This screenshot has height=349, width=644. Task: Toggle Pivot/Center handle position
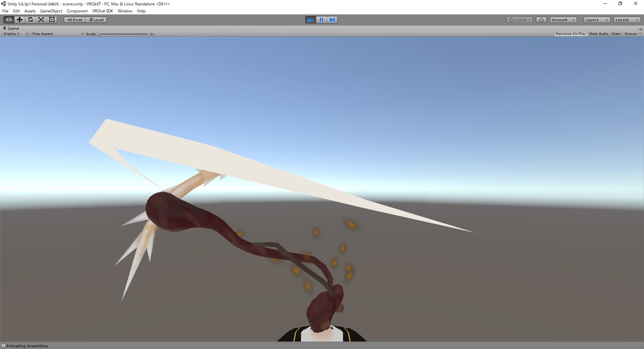(x=75, y=19)
